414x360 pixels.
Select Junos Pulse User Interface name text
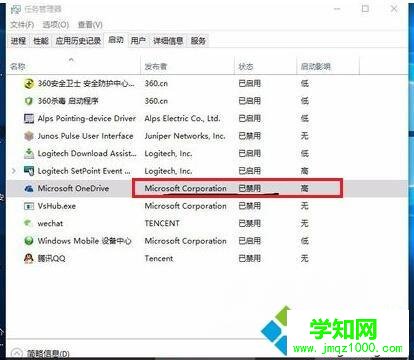[85, 136]
